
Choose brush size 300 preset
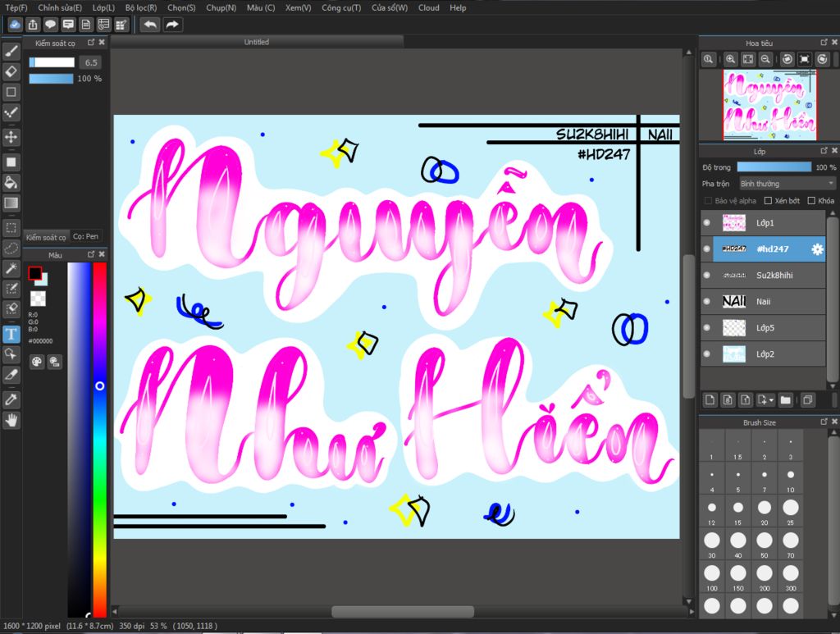pos(791,577)
